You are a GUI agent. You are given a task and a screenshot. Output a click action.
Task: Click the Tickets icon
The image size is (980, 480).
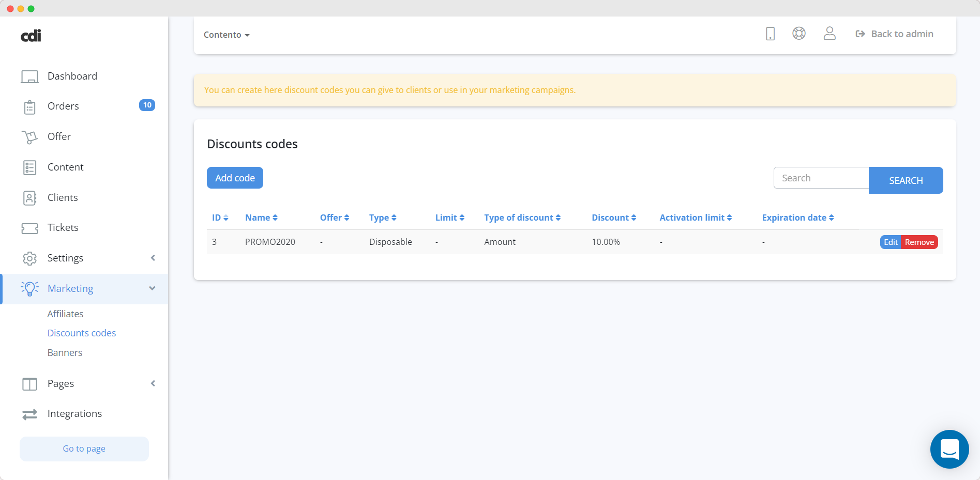point(29,228)
